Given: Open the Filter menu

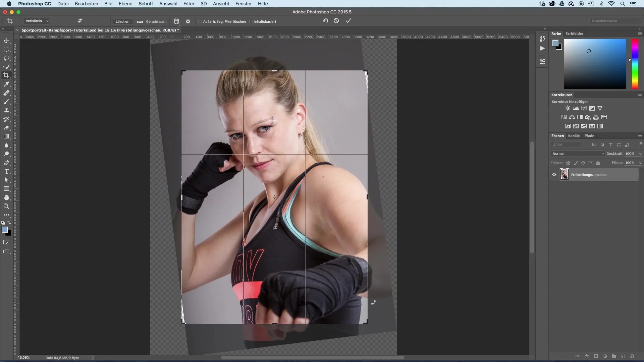Looking at the screenshot, I should click(189, 4).
